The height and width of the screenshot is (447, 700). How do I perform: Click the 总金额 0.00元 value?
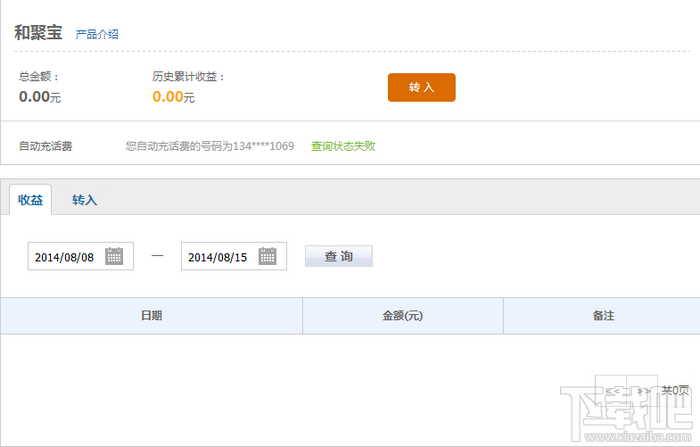pos(40,96)
